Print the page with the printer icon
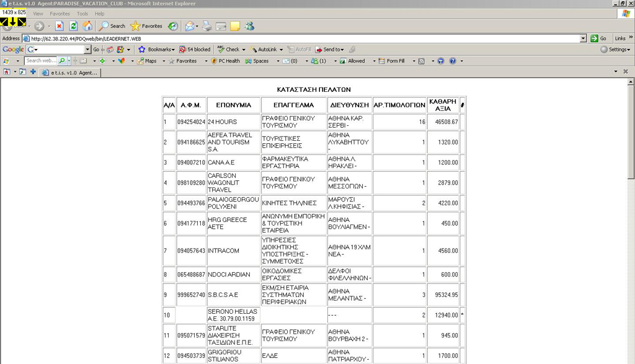 (207, 26)
